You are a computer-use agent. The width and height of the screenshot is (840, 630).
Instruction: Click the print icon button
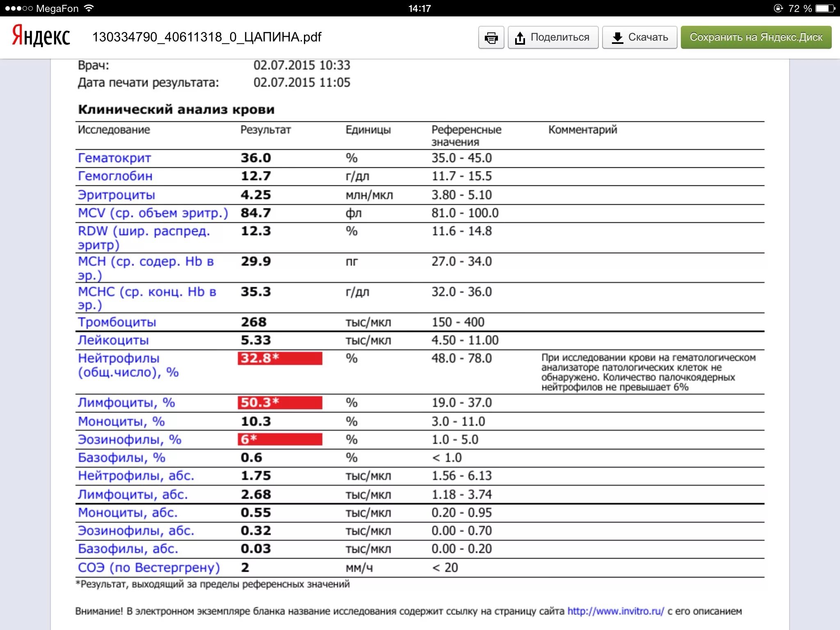[491, 38]
